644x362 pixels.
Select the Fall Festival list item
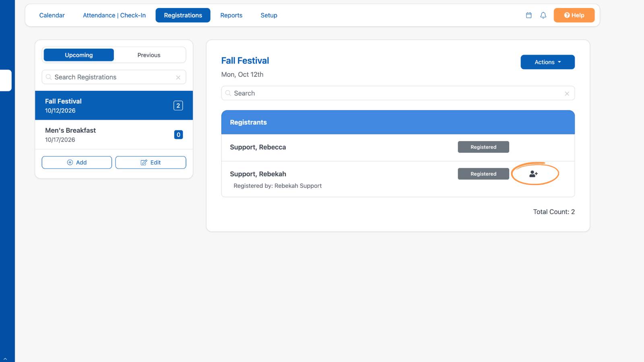(x=114, y=105)
